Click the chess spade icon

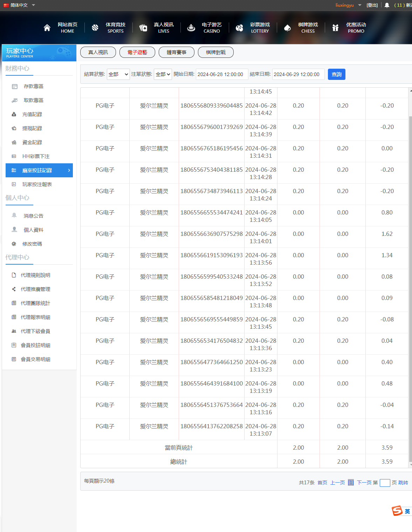(287, 28)
